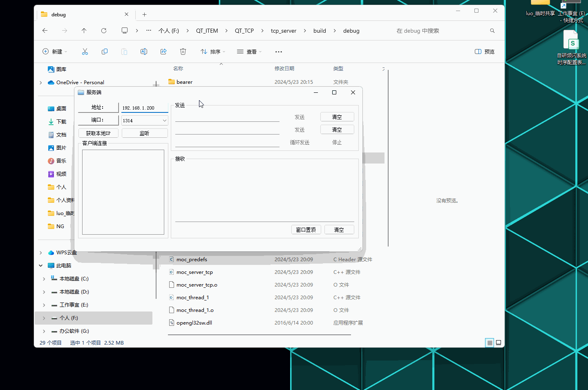The image size is (588, 390).
Task: Click the Delete trash icon in Explorer
Action: click(x=183, y=52)
